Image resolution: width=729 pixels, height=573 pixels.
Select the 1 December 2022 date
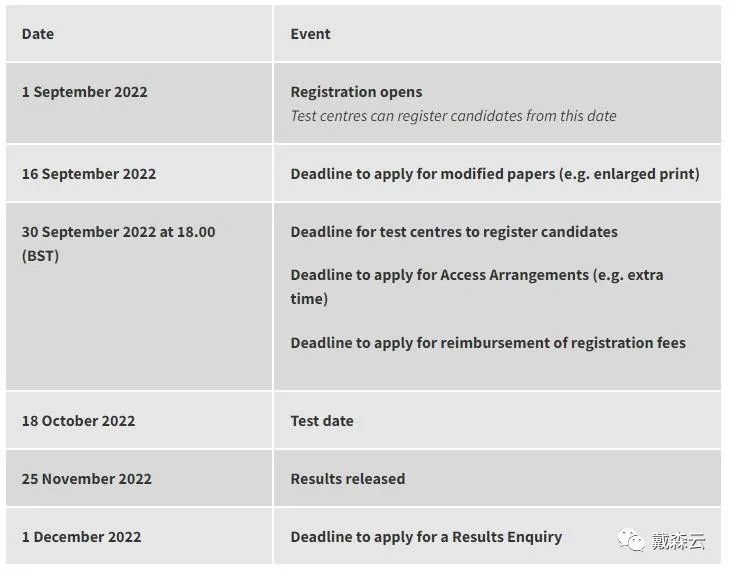click(81, 537)
